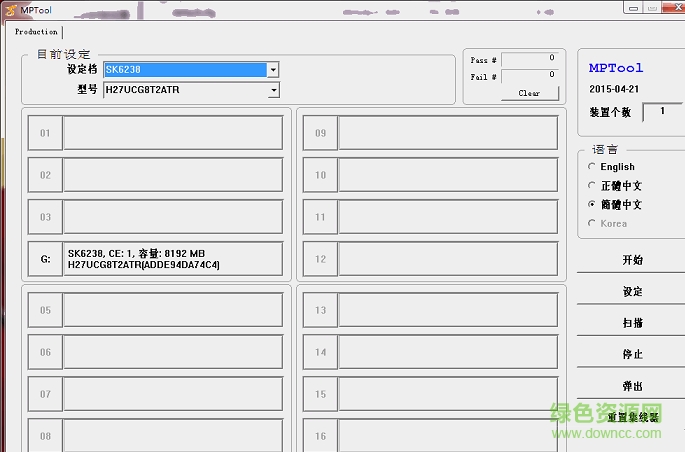Open 设定 settings button
Image resolution: width=685 pixels, height=452 pixels.
[632, 291]
